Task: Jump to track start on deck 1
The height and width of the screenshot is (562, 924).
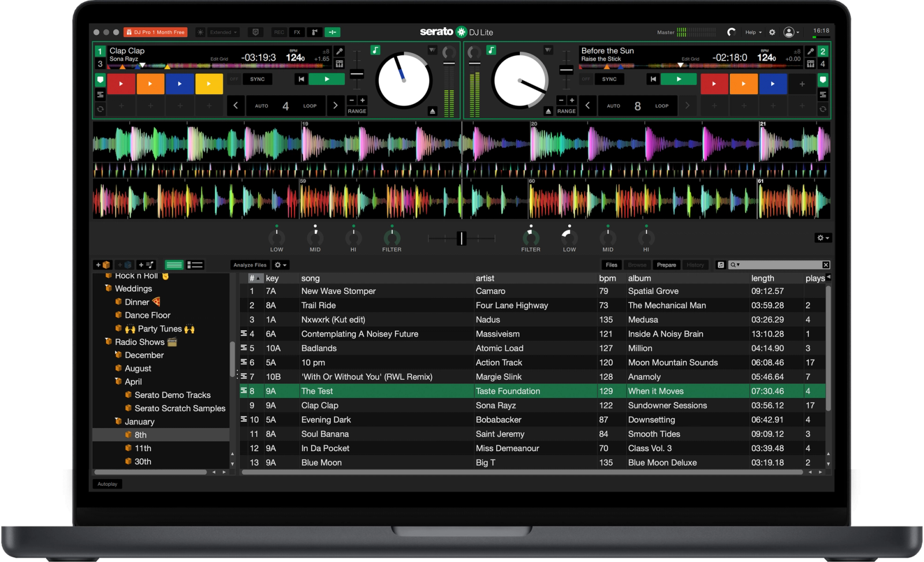Action: tap(301, 79)
